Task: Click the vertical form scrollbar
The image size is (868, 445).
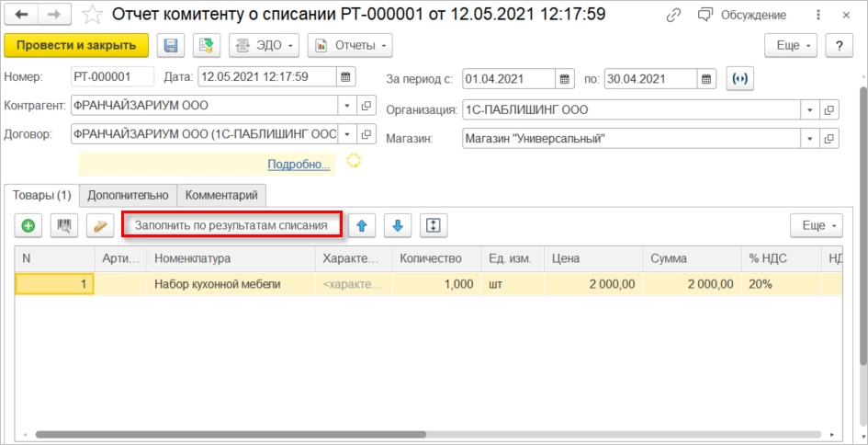Action: [x=863, y=225]
